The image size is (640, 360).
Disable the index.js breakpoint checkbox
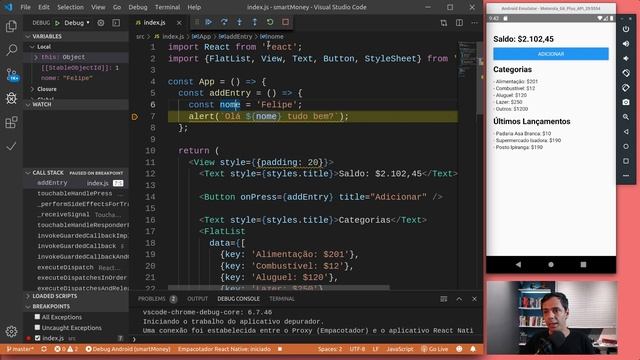click(38, 338)
